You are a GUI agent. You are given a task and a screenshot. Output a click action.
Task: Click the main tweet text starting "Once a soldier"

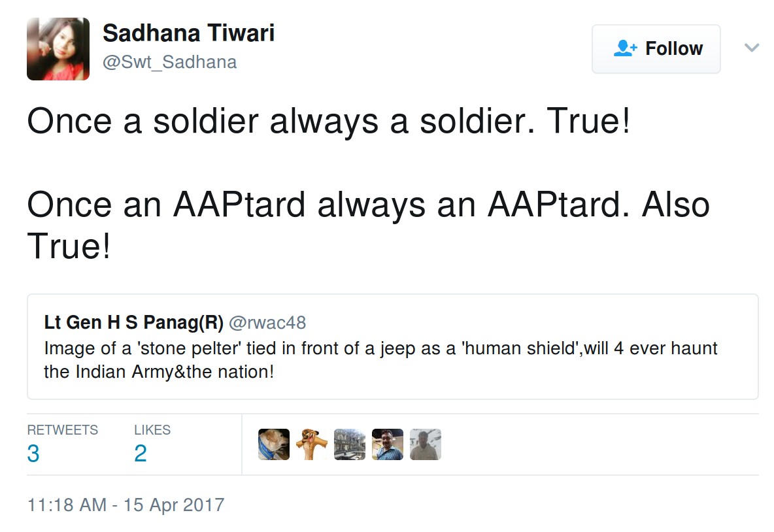[328, 122]
